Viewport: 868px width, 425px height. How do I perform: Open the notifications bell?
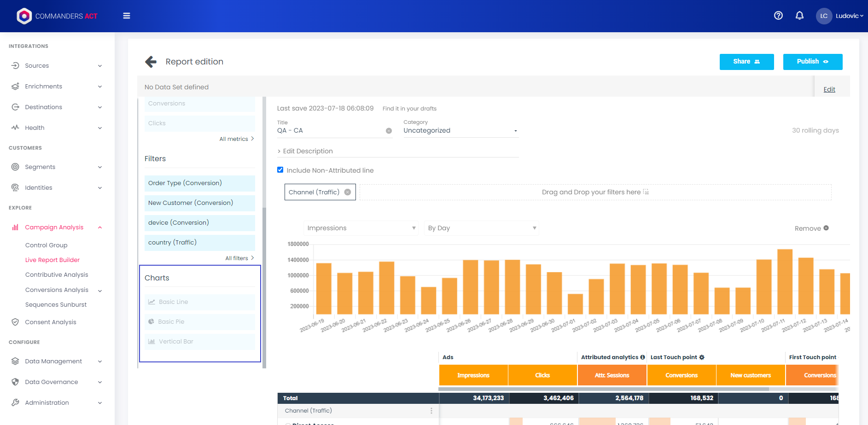pos(799,16)
